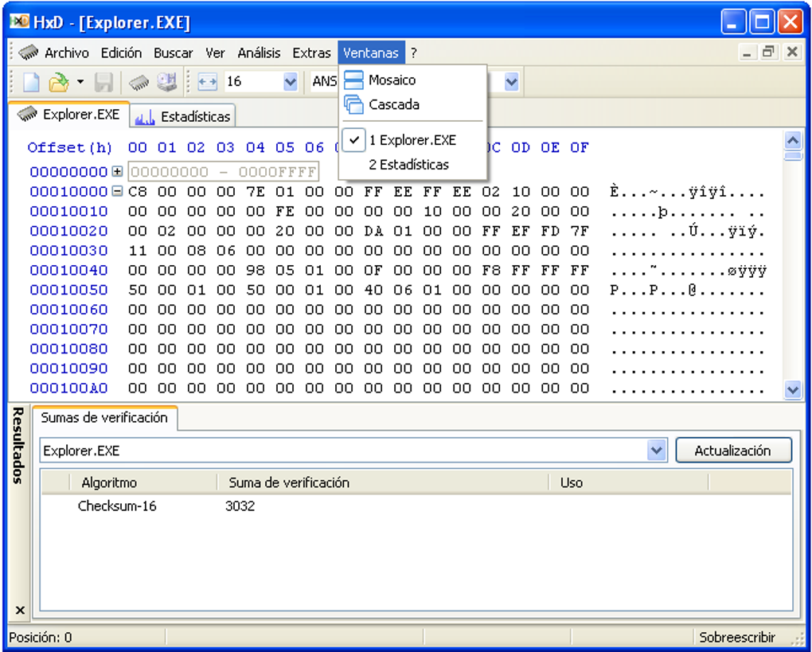This screenshot has height=652, width=812.
Task: Open the bytes-per-row 16 dropdown
Action: [x=290, y=81]
